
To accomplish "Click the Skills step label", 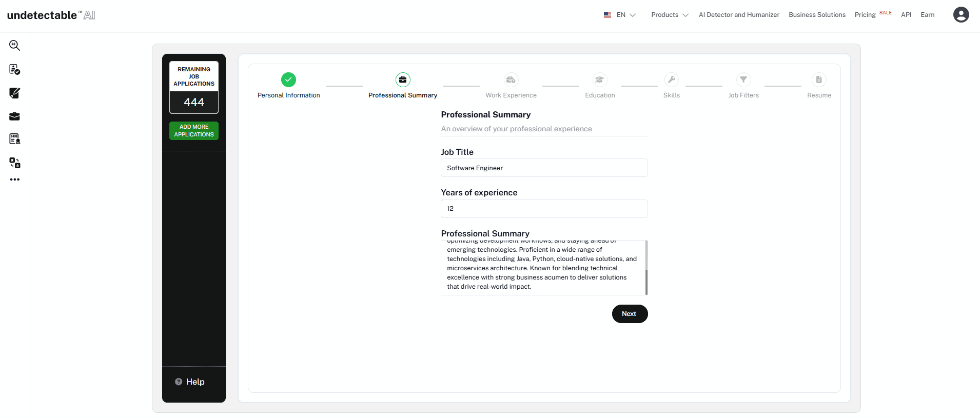I will click(x=671, y=95).
